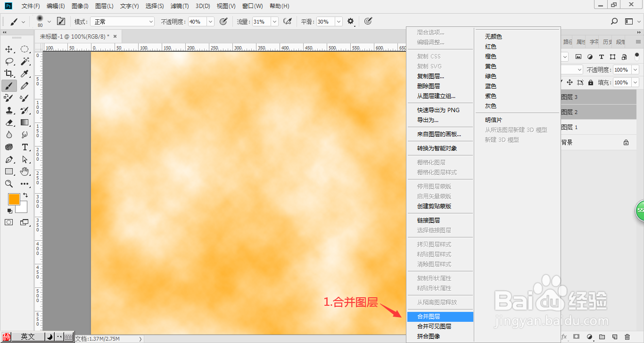
Task: Toggle pressure for size
Action: [368, 21]
